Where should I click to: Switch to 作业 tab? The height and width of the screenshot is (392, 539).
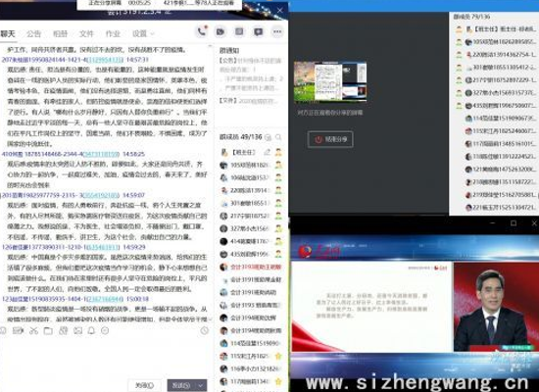pyautogui.click(x=113, y=33)
